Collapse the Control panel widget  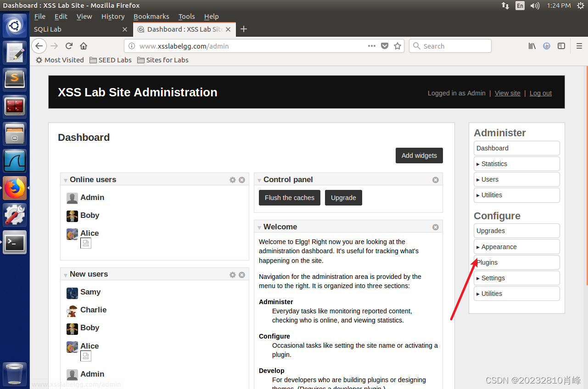[259, 180]
